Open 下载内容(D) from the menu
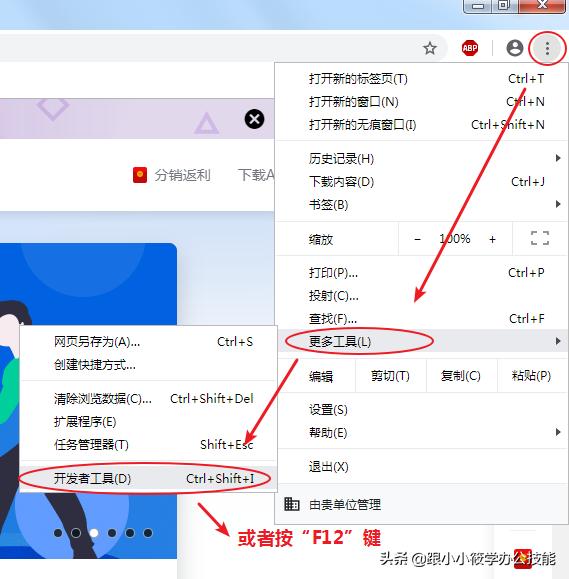This screenshot has height=579, width=569. coord(422,182)
